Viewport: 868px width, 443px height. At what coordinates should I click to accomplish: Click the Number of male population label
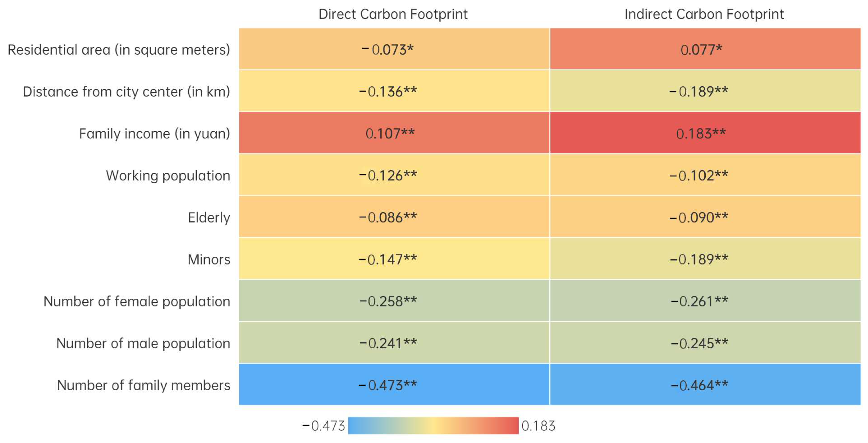click(143, 344)
